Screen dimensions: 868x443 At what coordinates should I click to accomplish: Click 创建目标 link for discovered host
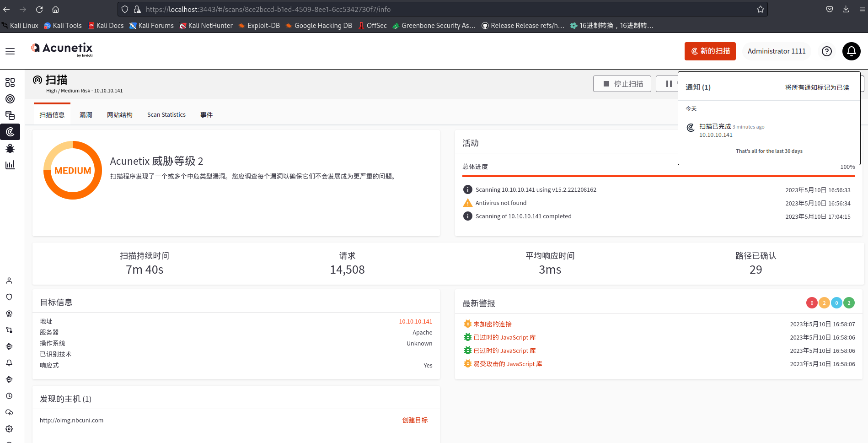[415, 420]
